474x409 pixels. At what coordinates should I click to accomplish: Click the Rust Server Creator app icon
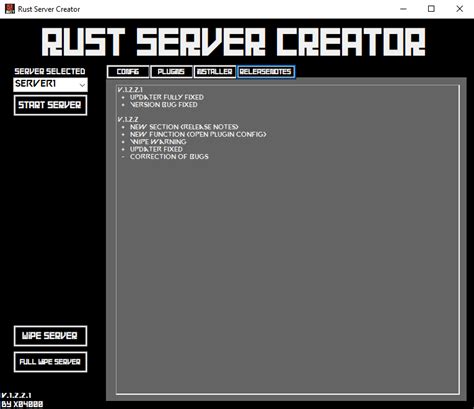10,9
